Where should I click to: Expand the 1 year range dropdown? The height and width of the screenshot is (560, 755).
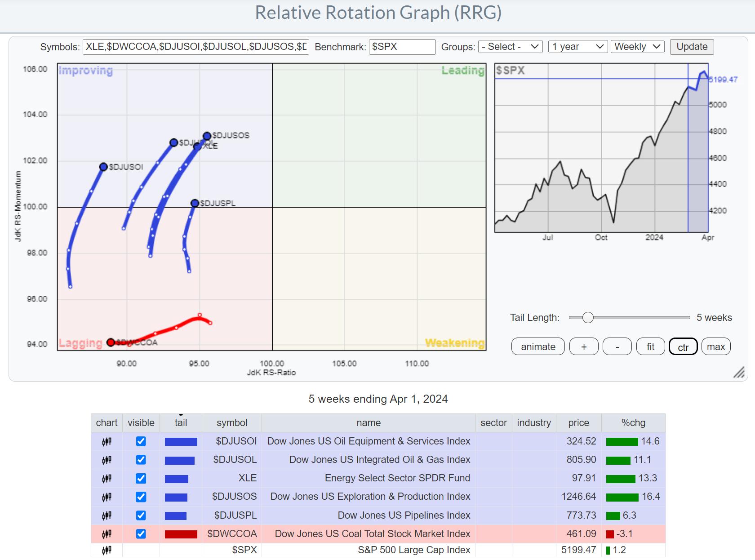tap(577, 47)
